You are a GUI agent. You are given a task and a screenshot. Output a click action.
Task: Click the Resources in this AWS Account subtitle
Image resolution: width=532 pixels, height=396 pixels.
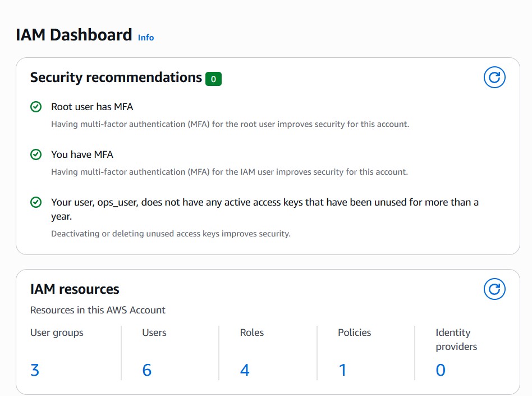pyautogui.click(x=98, y=310)
